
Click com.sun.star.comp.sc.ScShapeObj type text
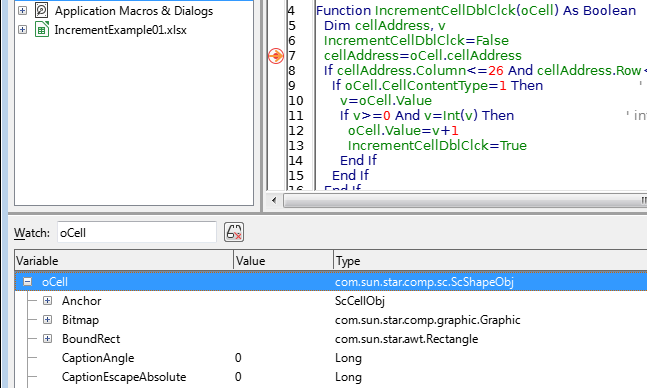coord(424,282)
